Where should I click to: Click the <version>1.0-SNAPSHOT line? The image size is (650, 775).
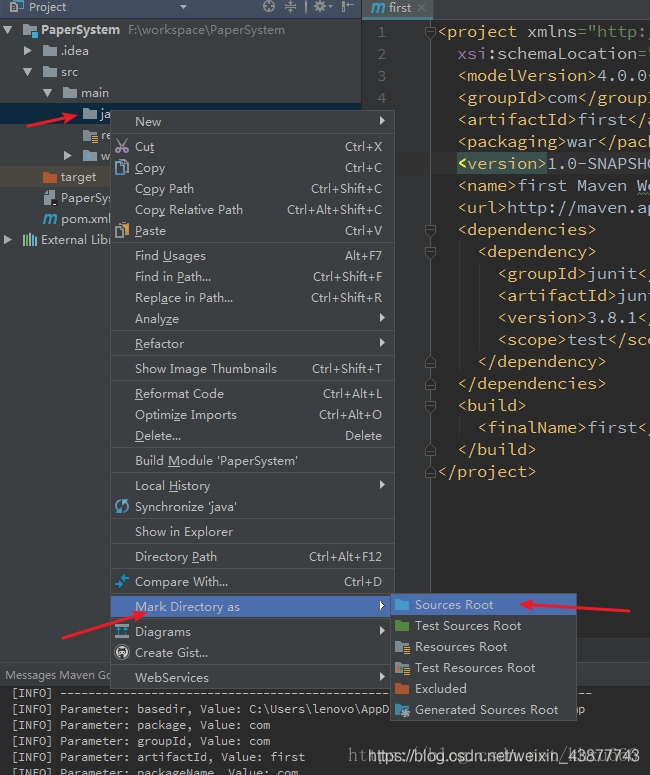(554, 164)
